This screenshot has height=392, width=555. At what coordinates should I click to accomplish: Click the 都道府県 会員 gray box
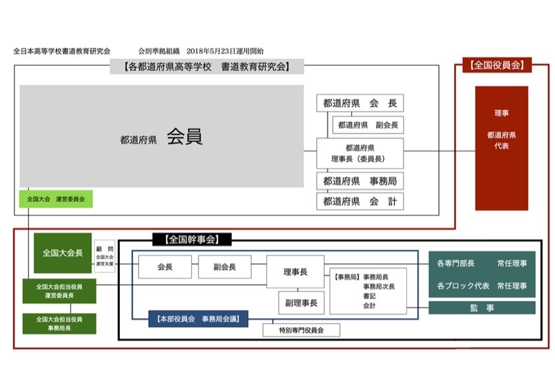[x=161, y=136]
